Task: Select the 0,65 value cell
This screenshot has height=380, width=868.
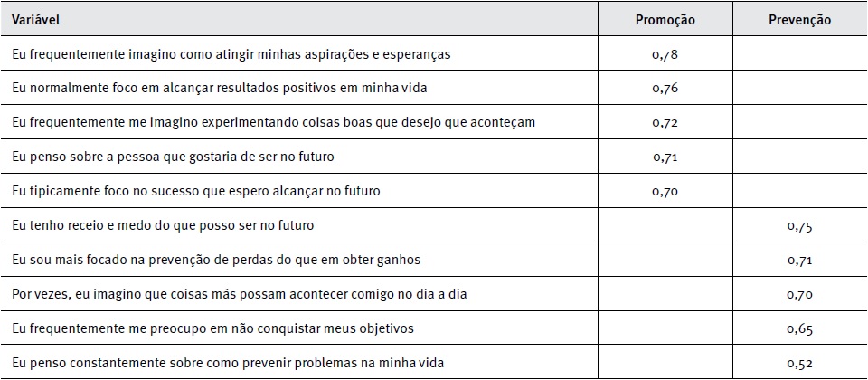Action: point(799,328)
